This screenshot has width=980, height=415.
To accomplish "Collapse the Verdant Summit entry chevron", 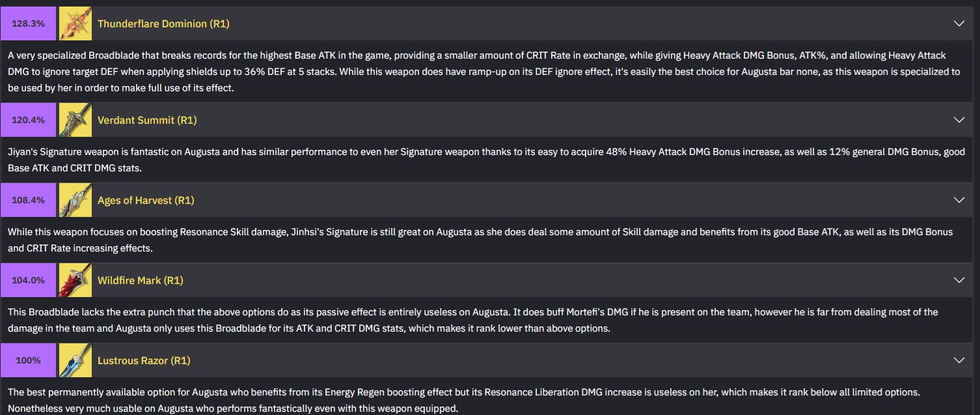I will [x=959, y=120].
